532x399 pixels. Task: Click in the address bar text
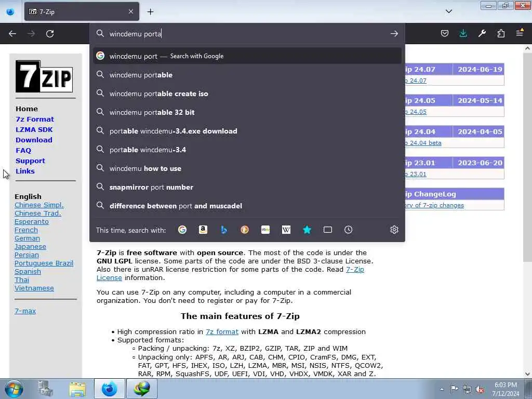[248, 34]
